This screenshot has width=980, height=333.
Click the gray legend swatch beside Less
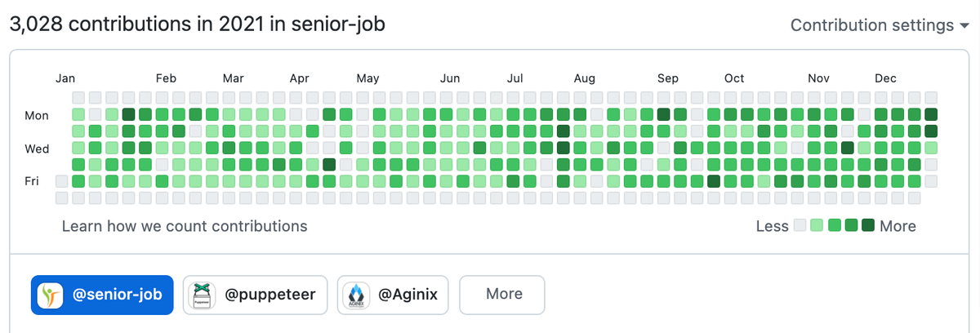pos(800,226)
